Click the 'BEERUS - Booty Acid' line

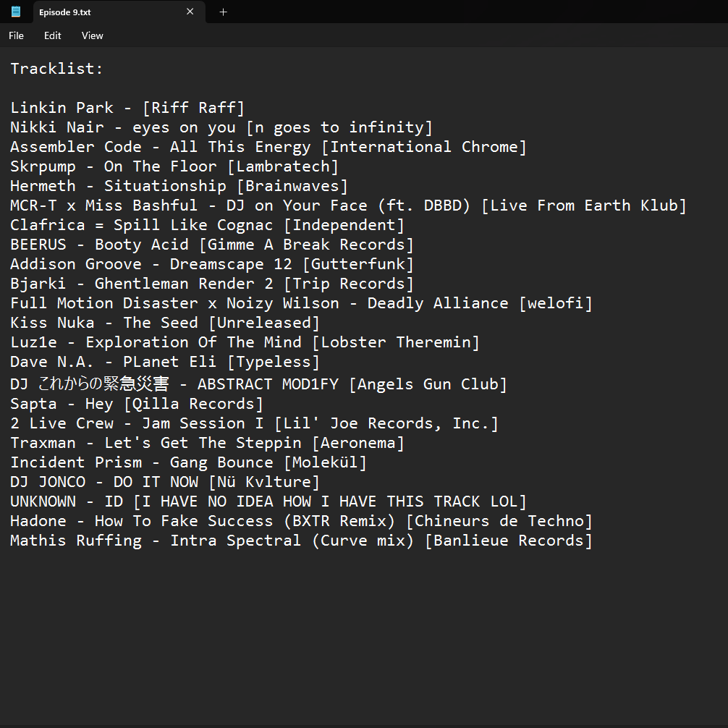click(x=212, y=244)
